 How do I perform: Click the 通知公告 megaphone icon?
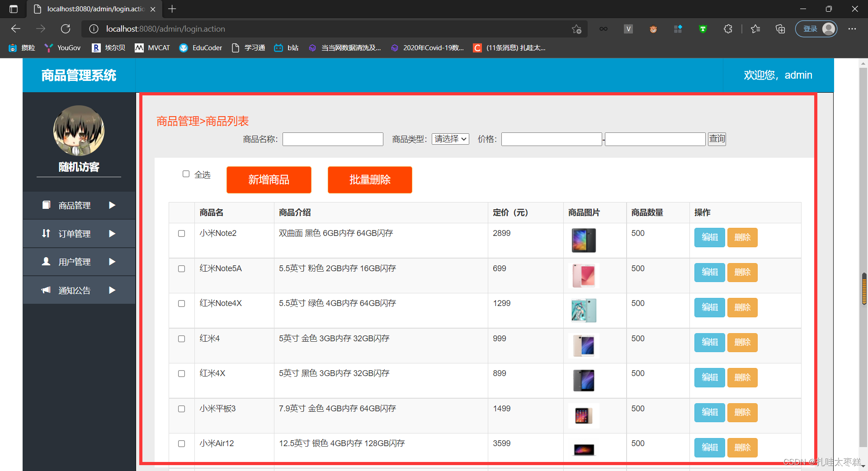tap(46, 290)
